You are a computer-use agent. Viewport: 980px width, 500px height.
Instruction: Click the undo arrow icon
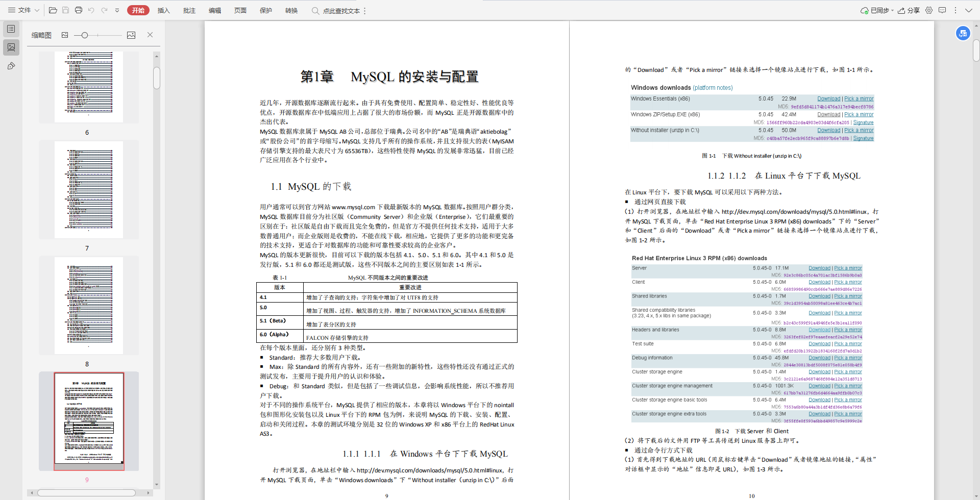coord(91,10)
